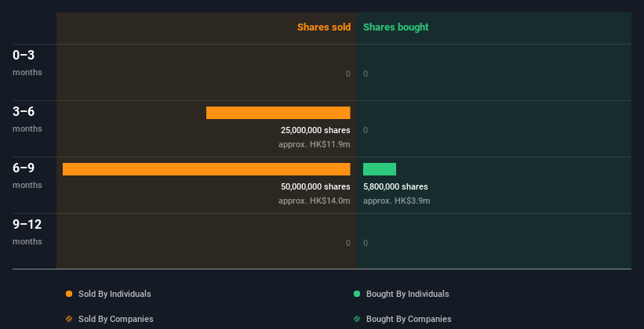The height and width of the screenshot is (329, 644).
Task: Click the shares sold zero in 9–12 months row
Action: (348, 243)
